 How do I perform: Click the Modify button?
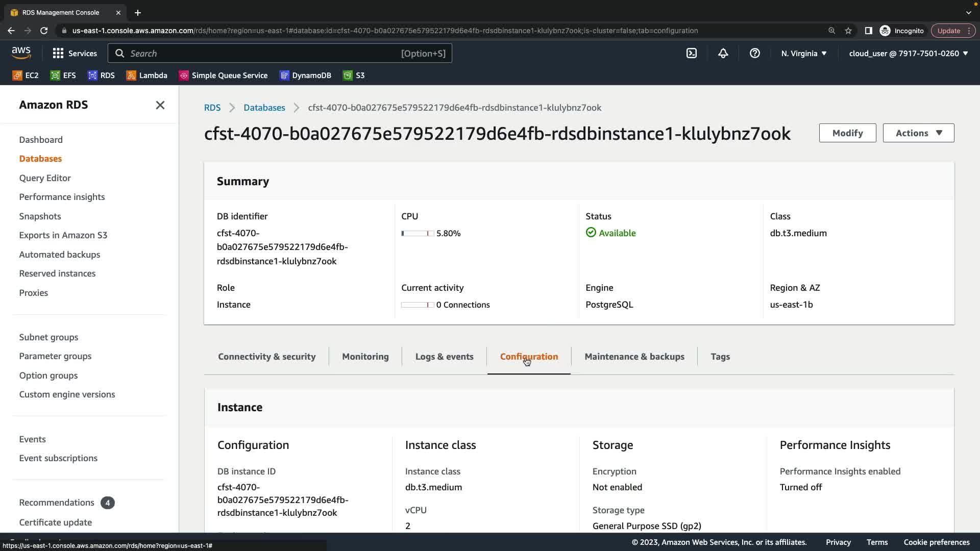click(847, 133)
